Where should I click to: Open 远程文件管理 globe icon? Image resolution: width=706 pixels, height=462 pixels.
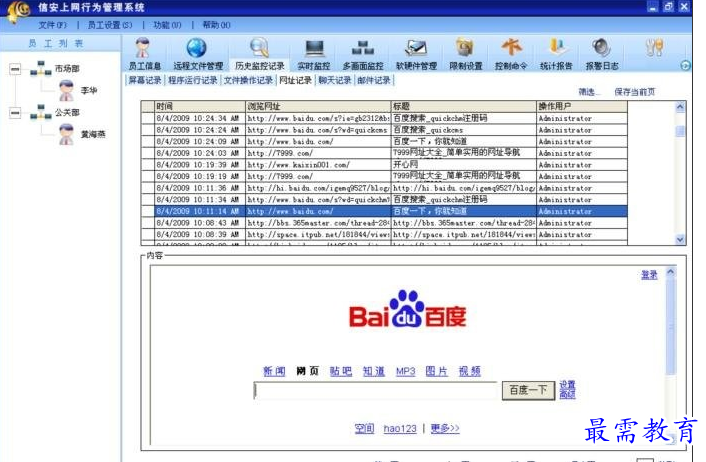tap(198, 54)
